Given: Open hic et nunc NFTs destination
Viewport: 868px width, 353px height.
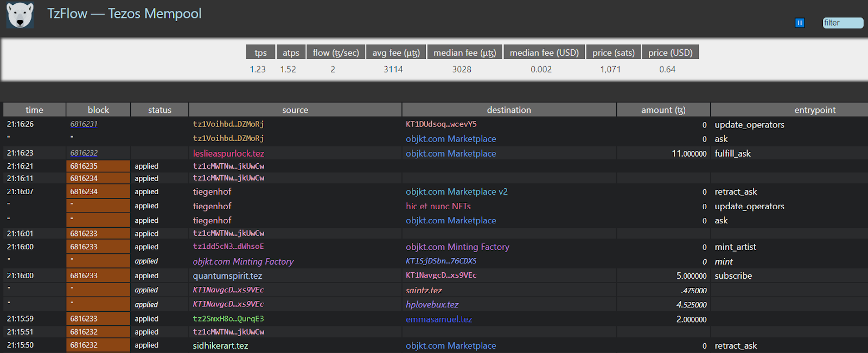Looking at the screenshot, I should tap(438, 206).
